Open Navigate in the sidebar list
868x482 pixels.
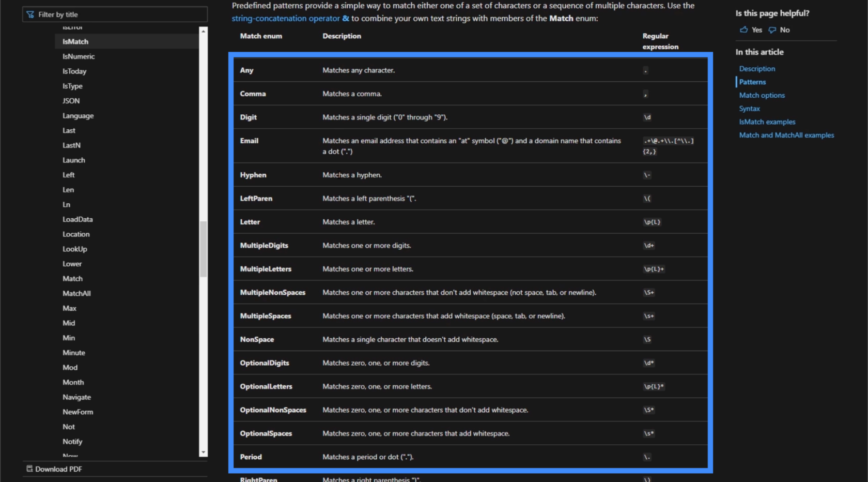pyautogui.click(x=76, y=397)
